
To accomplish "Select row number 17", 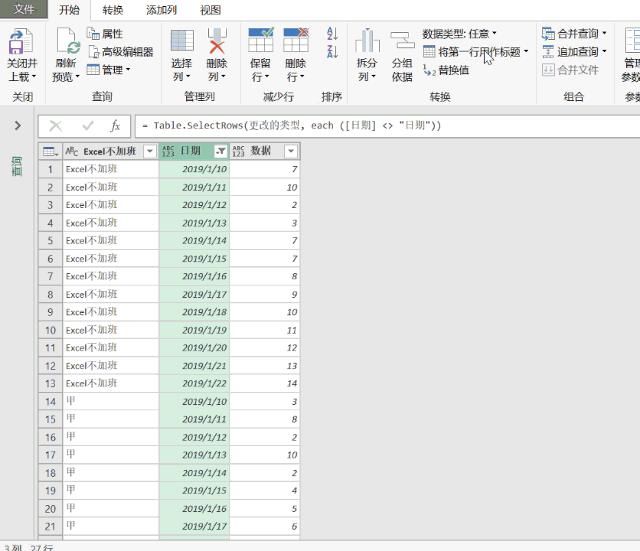I will pos(50,455).
